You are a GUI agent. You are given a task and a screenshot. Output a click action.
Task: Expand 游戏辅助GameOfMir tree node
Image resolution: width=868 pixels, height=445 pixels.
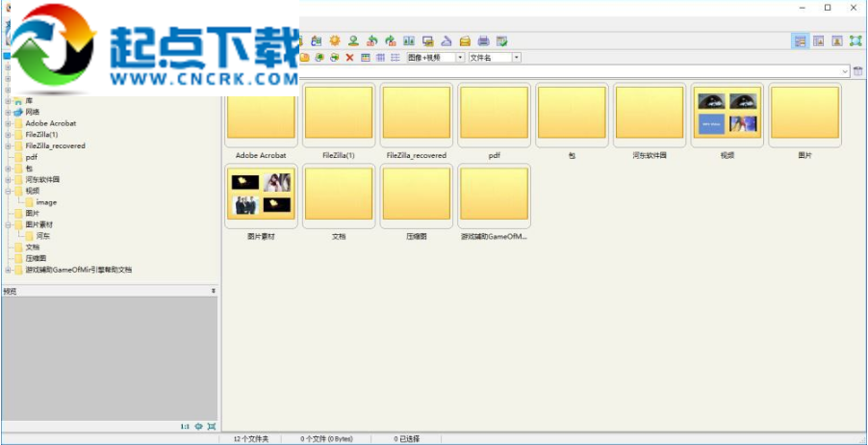click(8, 270)
